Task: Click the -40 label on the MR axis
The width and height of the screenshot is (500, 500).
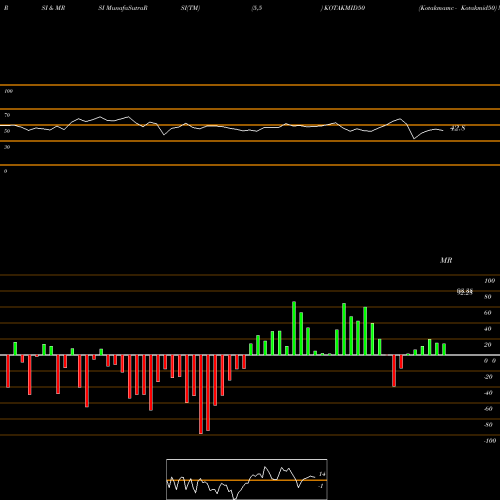Action: (x=488, y=393)
